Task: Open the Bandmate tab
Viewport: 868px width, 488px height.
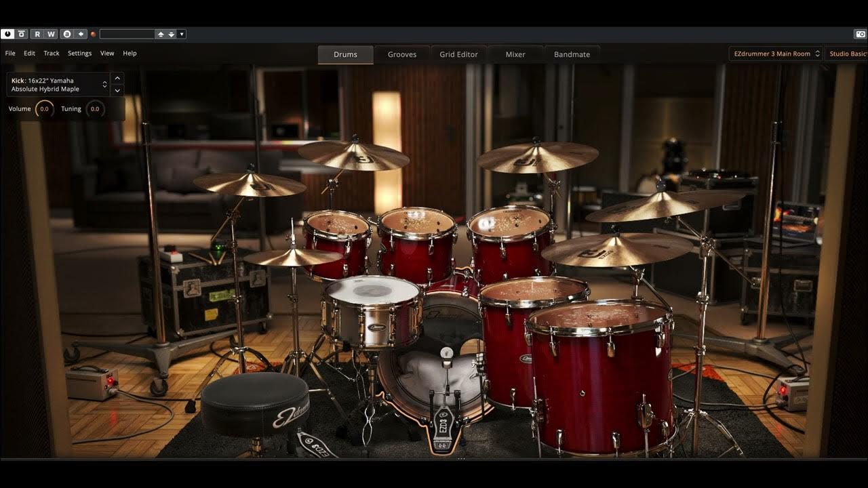Action: [572, 54]
